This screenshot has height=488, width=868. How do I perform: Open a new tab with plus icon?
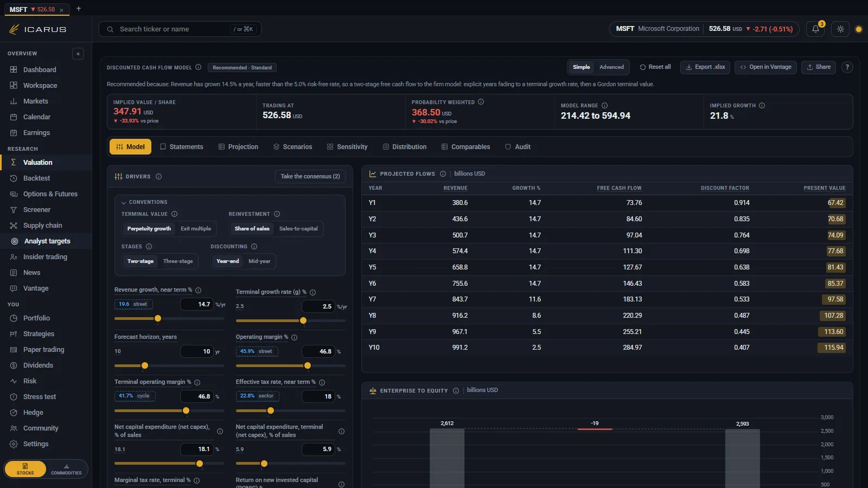pos(79,9)
